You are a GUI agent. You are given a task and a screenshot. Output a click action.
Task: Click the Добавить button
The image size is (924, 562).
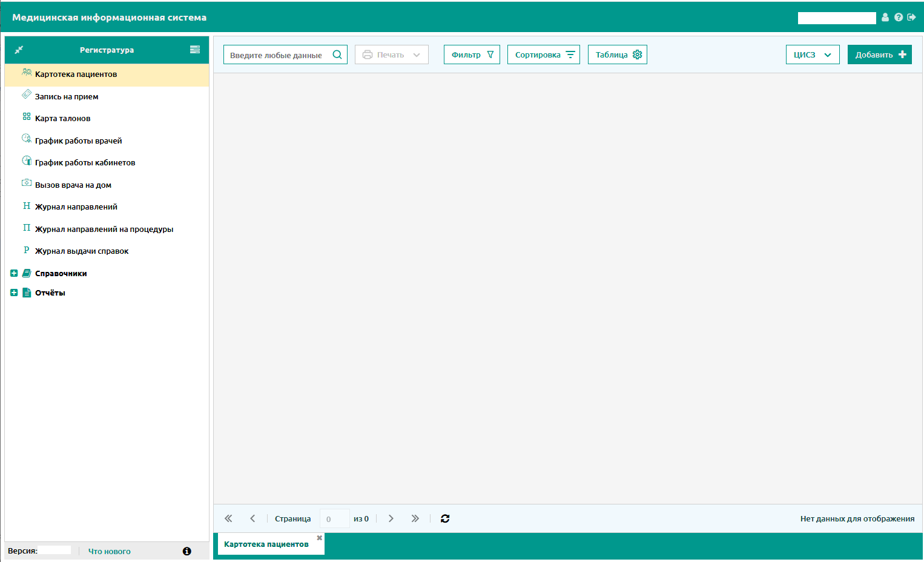pos(880,55)
